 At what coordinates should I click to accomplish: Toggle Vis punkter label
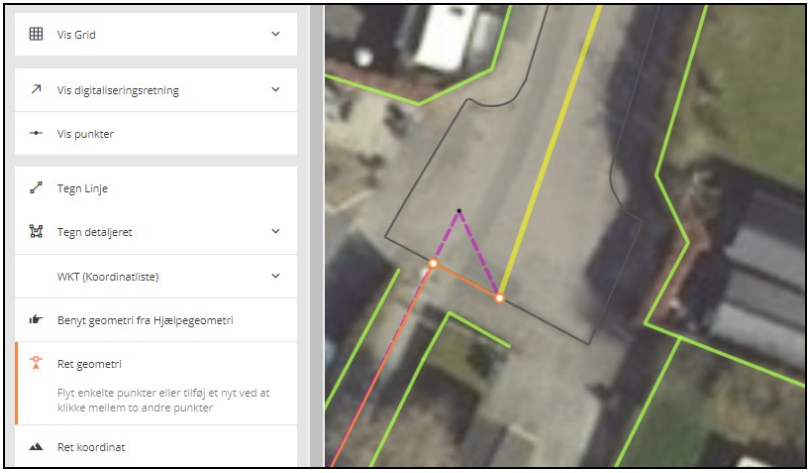pos(85,133)
